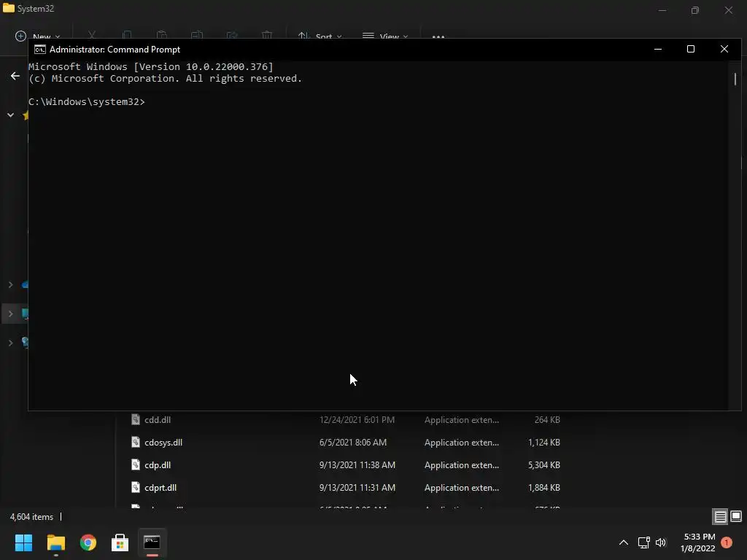Minimize the System32 Explorer window

[662, 10]
